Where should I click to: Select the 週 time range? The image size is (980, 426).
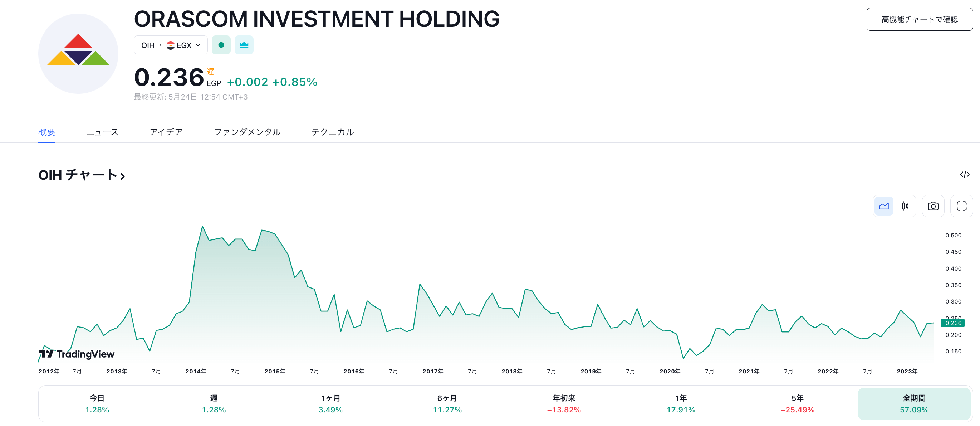pyautogui.click(x=214, y=403)
